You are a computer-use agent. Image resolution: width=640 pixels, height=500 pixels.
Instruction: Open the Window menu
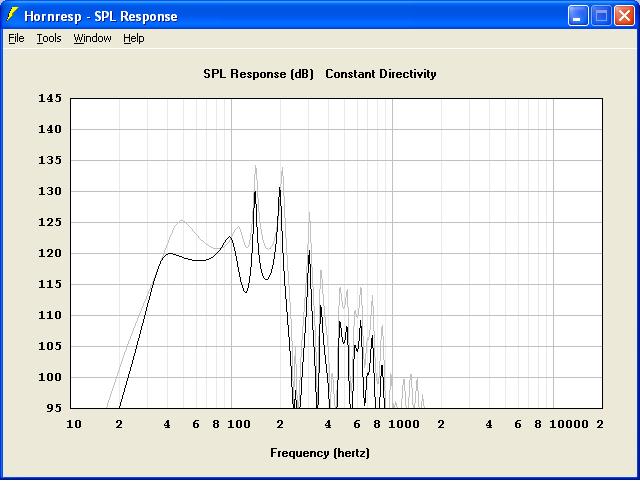click(92, 38)
